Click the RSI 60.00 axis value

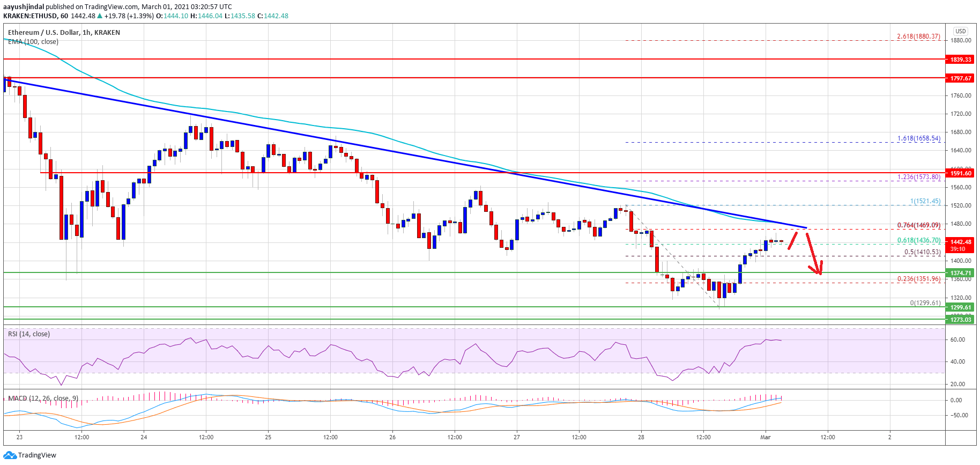tap(957, 340)
